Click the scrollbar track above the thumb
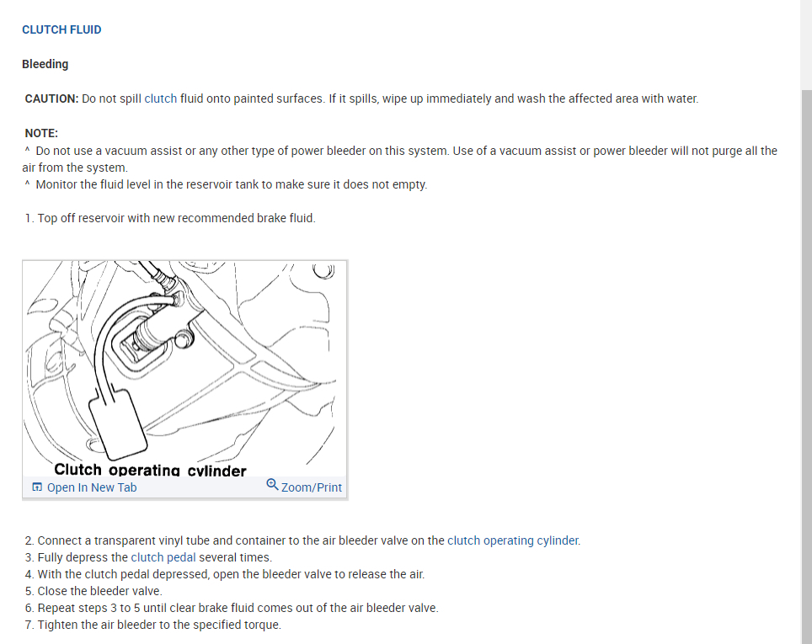 tap(806, 45)
